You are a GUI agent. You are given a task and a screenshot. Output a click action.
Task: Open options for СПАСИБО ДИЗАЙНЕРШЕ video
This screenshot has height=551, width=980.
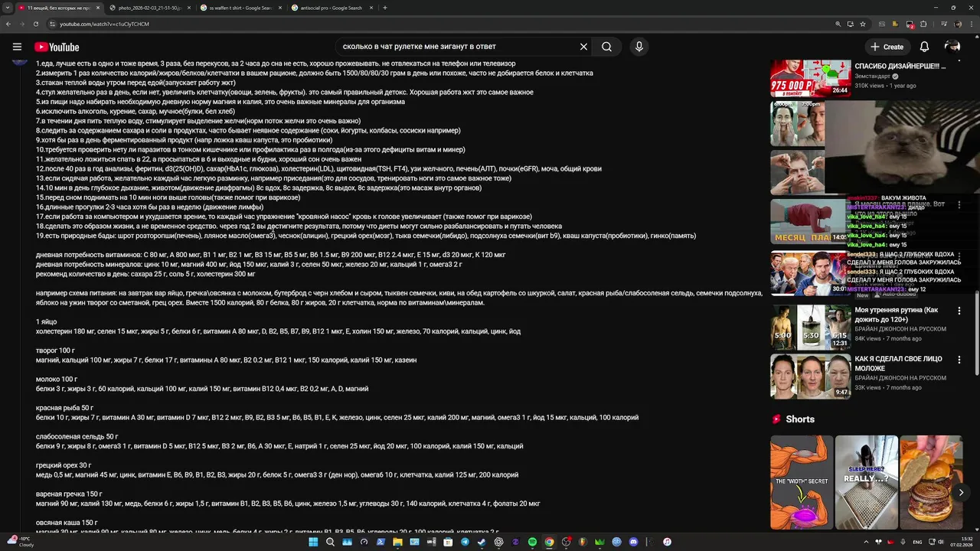(x=959, y=67)
